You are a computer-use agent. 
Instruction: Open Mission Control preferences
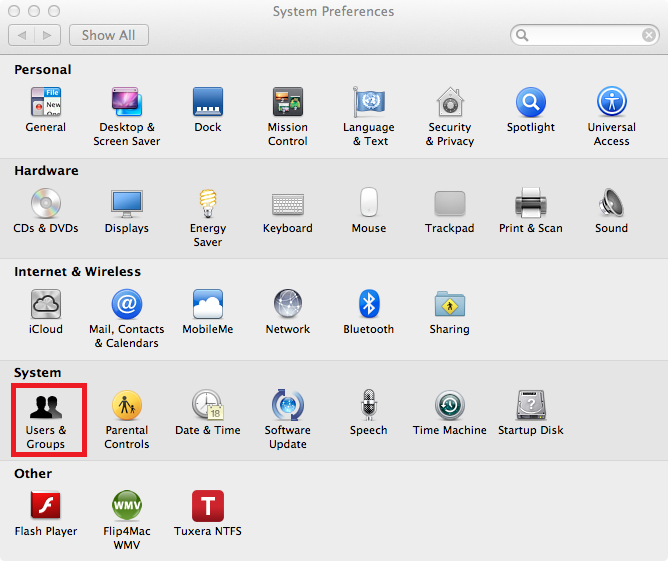click(x=288, y=102)
